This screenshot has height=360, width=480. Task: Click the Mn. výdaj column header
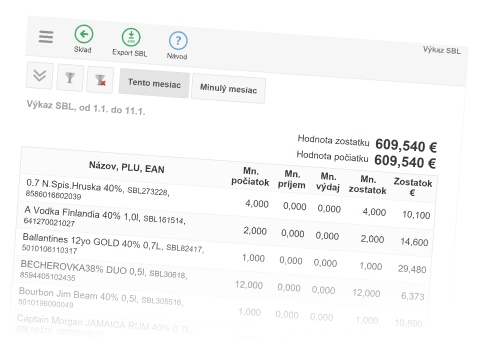coord(328,182)
